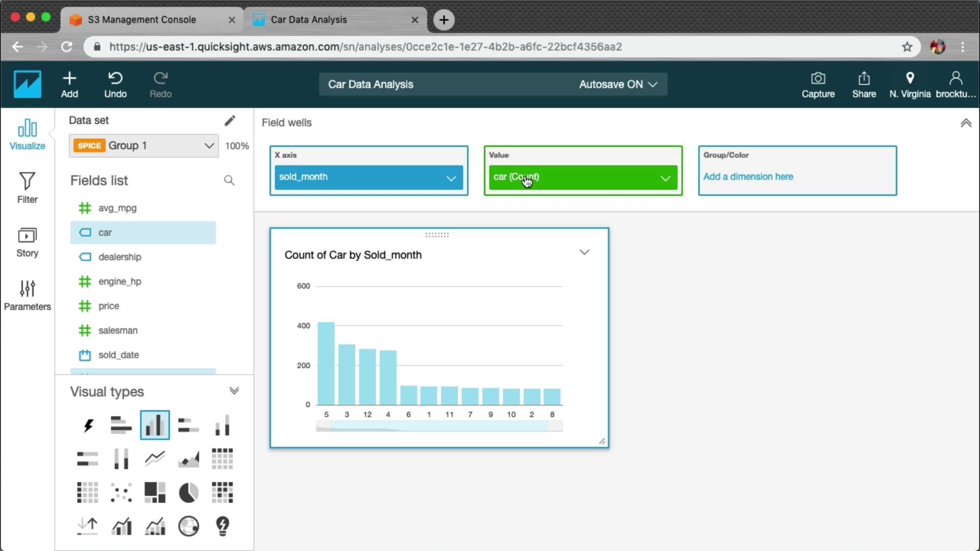Open the visual's on-chart menu chevron

tap(584, 252)
